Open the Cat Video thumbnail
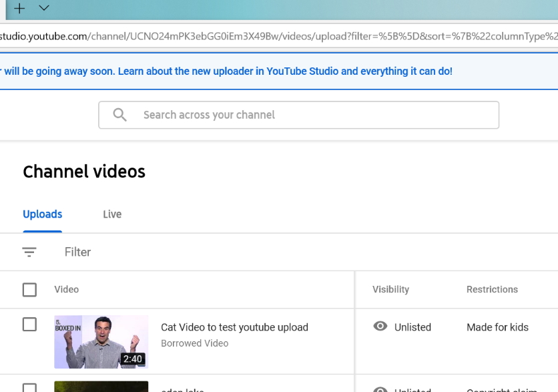Viewport: 558px width, 392px height. click(x=101, y=341)
